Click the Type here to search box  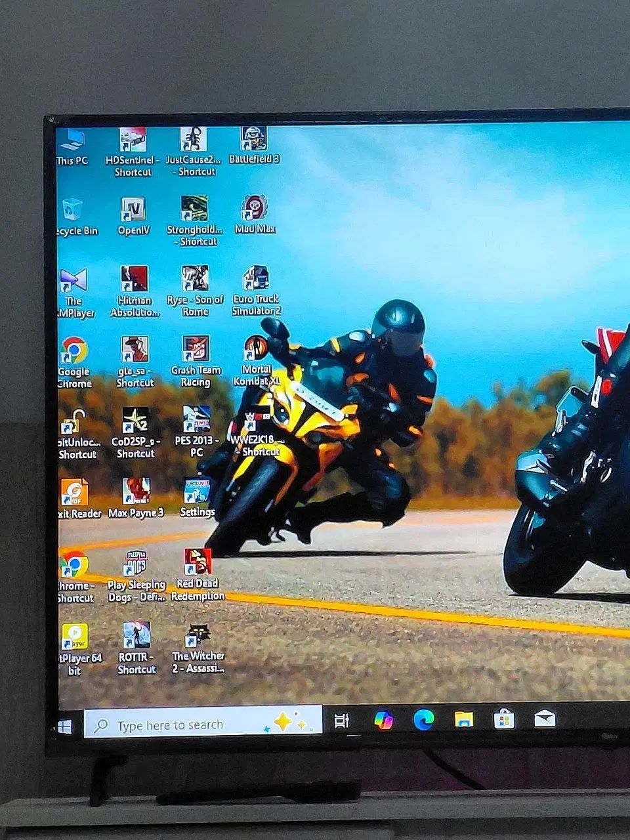point(203,723)
